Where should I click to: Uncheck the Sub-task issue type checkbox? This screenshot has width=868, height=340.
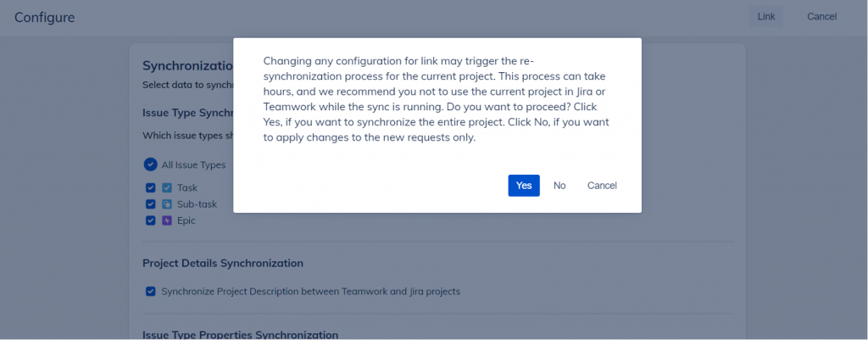(x=151, y=204)
